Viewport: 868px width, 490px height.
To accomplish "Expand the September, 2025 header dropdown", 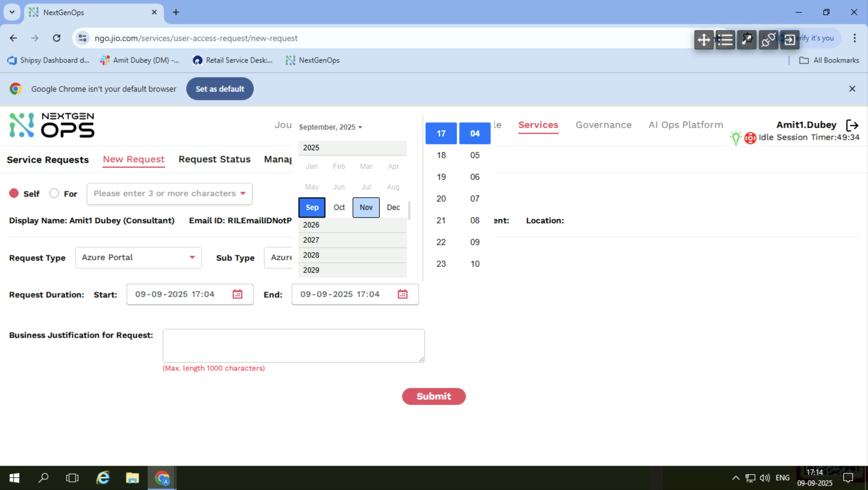I will (330, 127).
